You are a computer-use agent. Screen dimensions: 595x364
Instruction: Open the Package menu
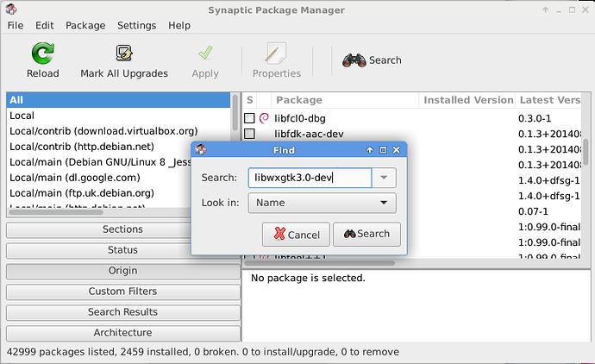coord(85,25)
